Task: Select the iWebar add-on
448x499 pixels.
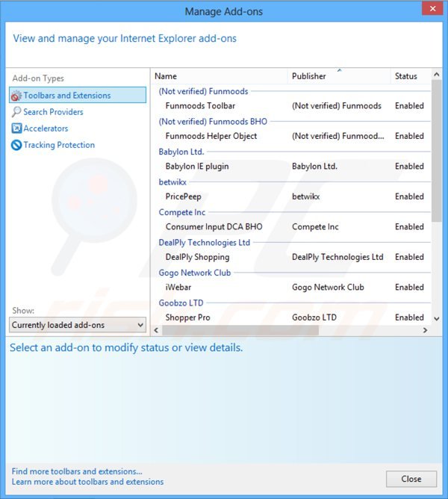Action: pos(291,287)
